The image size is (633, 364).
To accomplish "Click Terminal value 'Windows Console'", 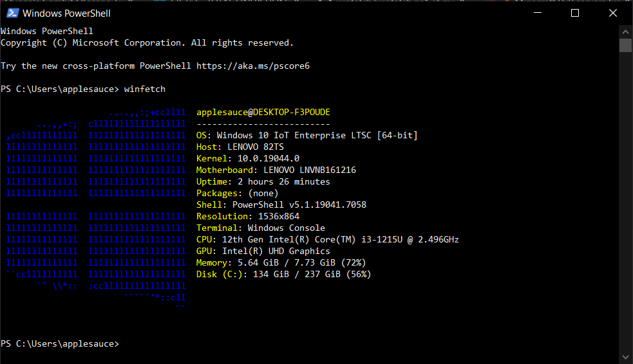I will 286,228.
